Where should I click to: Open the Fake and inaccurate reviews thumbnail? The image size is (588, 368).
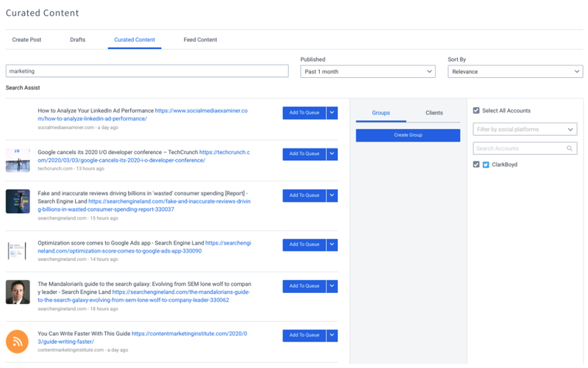(18, 201)
